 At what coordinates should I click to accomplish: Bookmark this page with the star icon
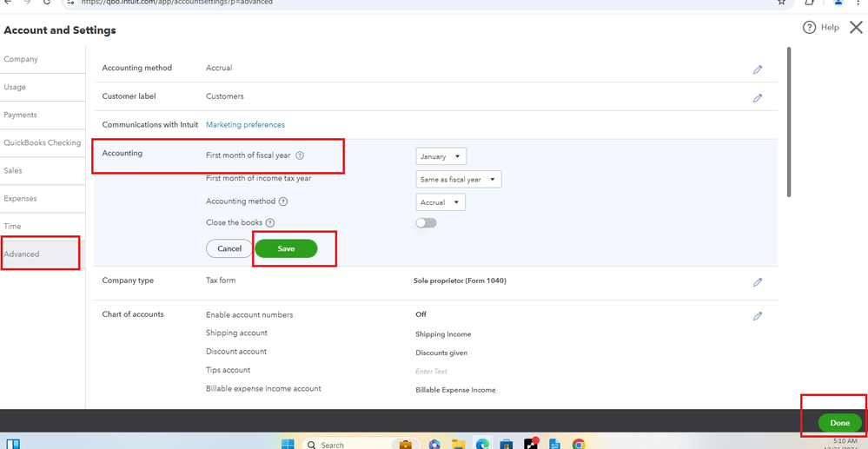pos(781,2)
